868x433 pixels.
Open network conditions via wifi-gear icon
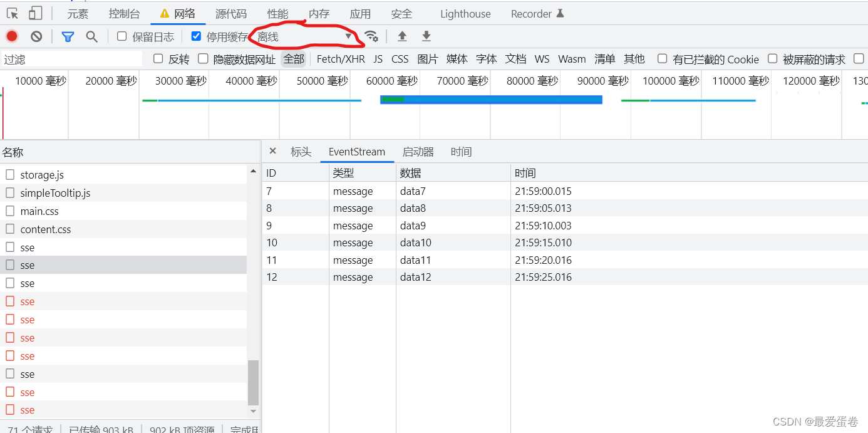pyautogui.click(x=372, y=36)
